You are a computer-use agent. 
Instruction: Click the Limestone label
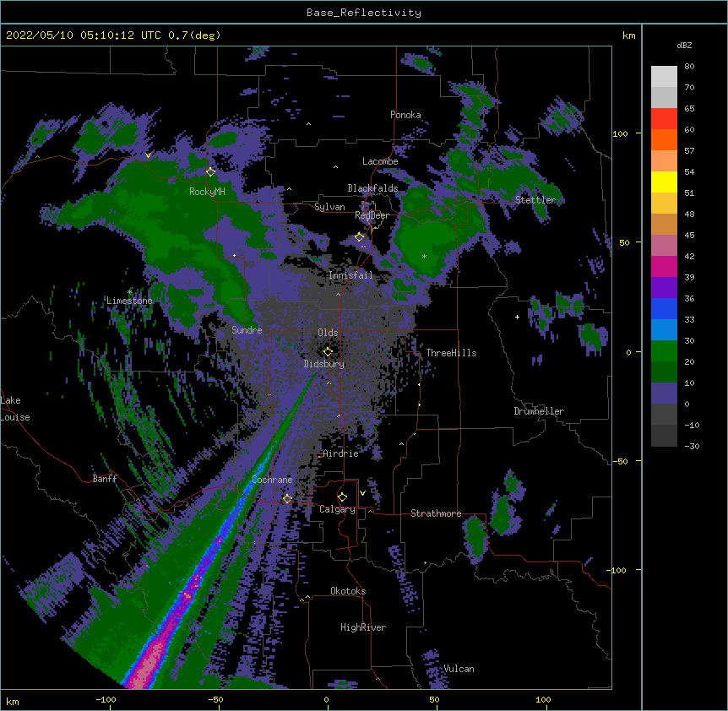(129, 301)
